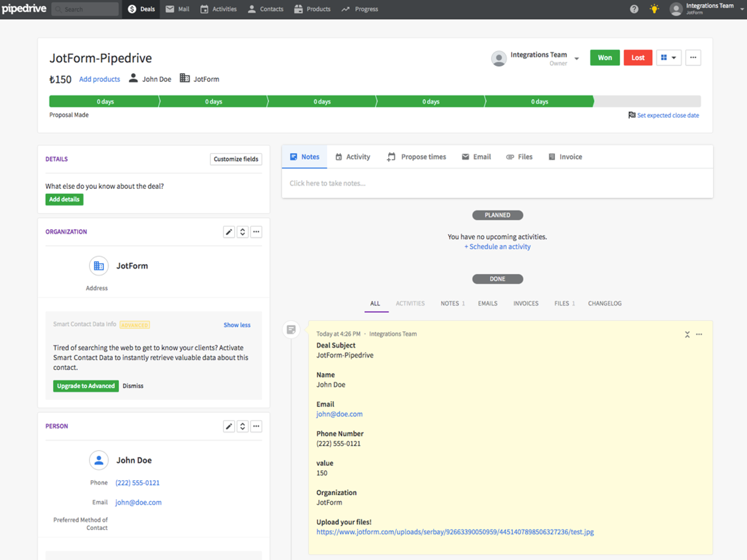Edit the Person section with pencil icon

click(x=229, y=426)
